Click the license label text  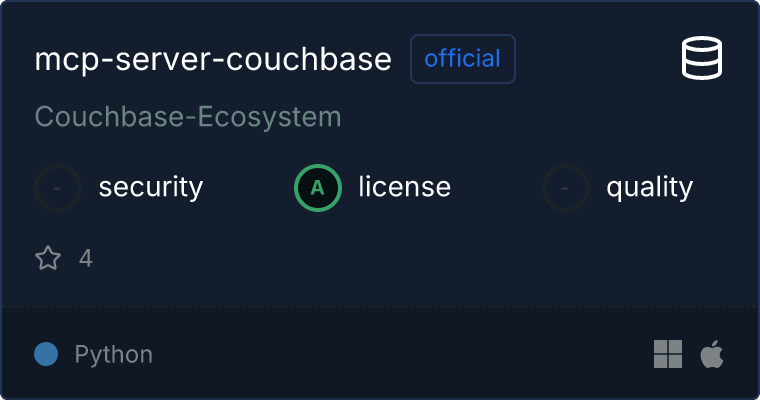click(x=404, y=187)
